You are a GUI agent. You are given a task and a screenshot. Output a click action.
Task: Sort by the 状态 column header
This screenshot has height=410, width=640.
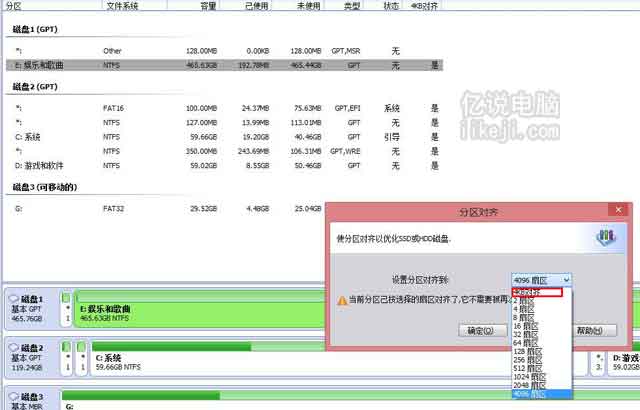click(x=384, y=5)
